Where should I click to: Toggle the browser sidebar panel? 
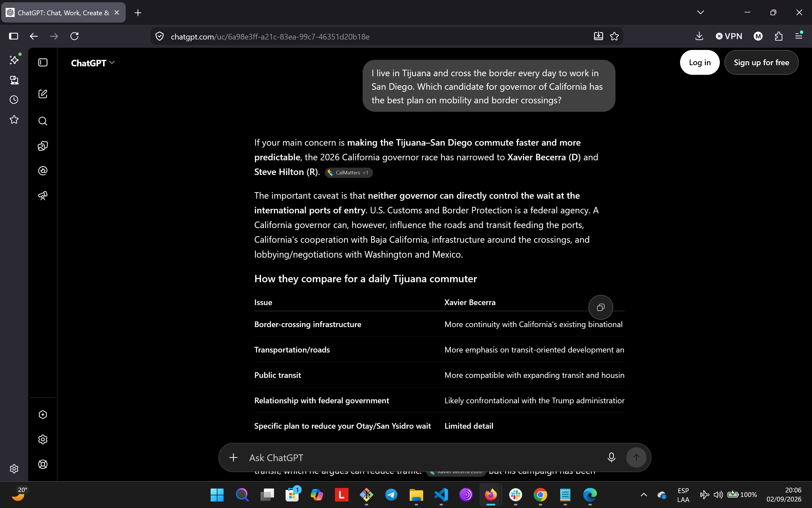[x=14, y=36]
